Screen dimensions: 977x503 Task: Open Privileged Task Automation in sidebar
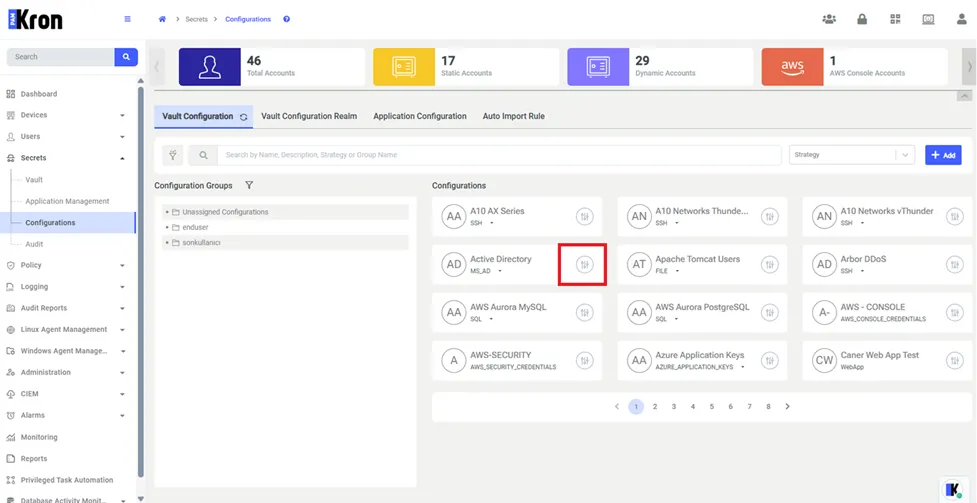(68, 481)
